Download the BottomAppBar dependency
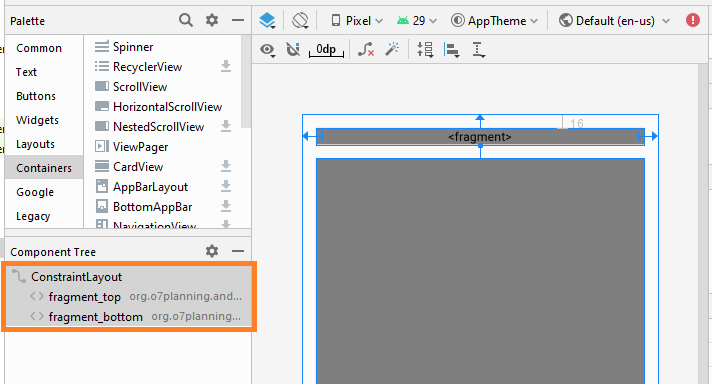The image size is (712, 384). [226, 206]
